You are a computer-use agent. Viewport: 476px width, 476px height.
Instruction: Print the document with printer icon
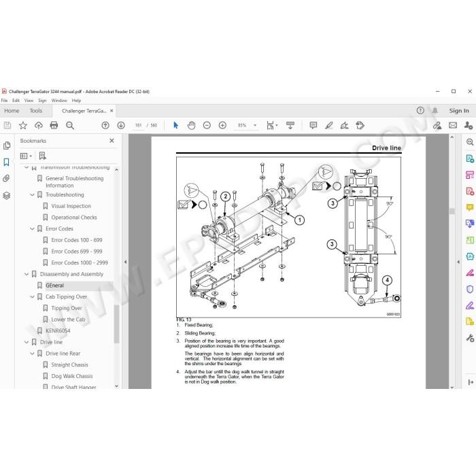tap(54, 125)
